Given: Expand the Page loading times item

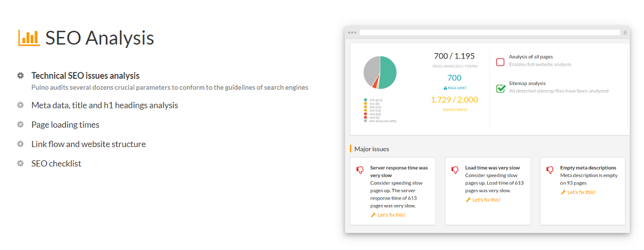Looking at the screenshot, I should click(65, 124).
